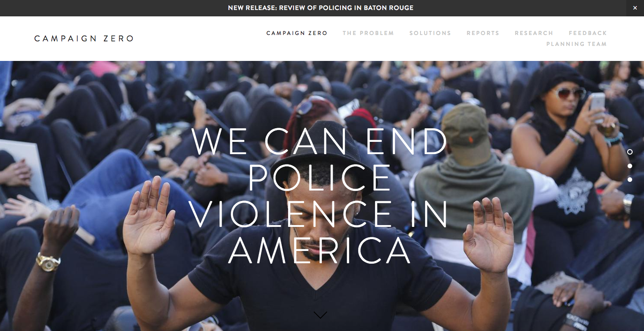Click the headline word America
The image size is (644, 331).
point(319,251)
